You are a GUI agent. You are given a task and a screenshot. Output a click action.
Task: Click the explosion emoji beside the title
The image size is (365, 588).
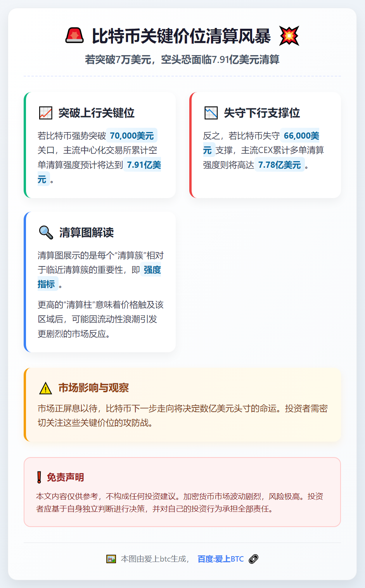[289, 36]
